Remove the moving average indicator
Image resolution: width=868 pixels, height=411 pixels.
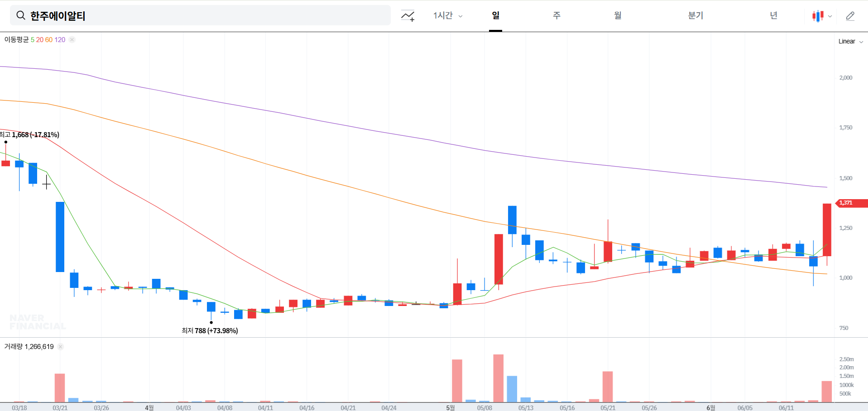pyautogui.click(x=72, y=40)
